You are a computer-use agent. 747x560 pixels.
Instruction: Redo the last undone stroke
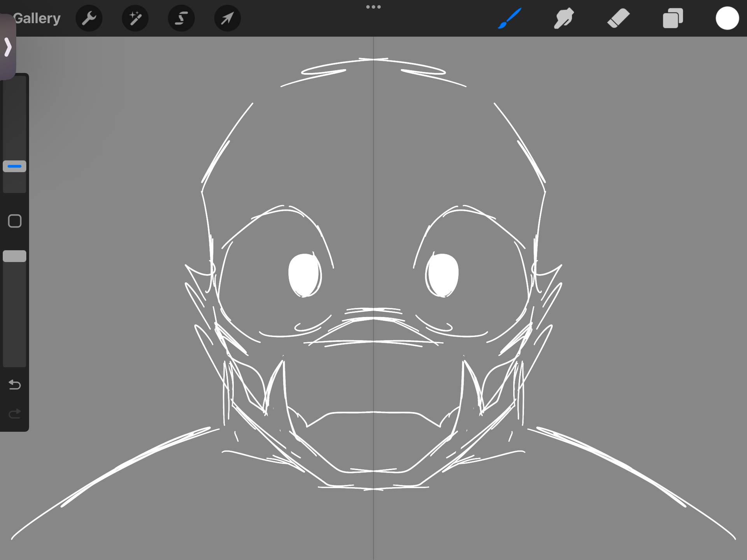(15, 414)
